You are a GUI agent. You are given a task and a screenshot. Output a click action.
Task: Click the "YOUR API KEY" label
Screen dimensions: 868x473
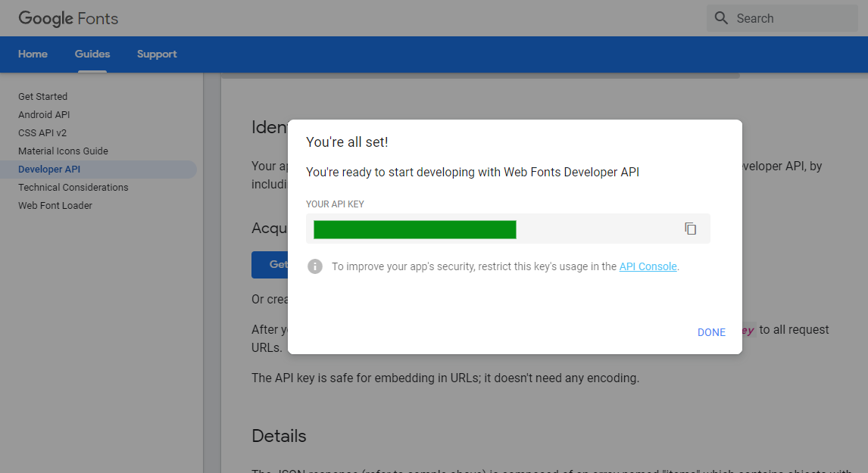[x=335, y=204]
